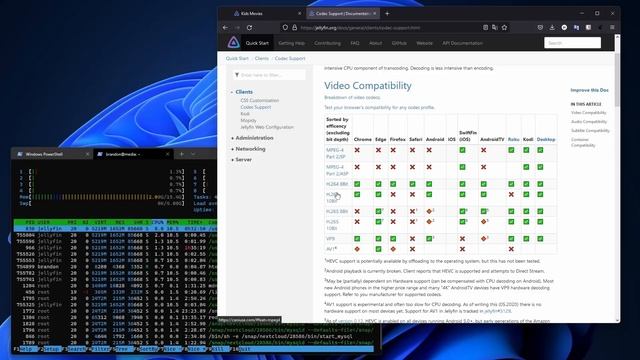Close the Kids Movies tab
The width and height of the screenshot is (640, 360).
(299, 13)
